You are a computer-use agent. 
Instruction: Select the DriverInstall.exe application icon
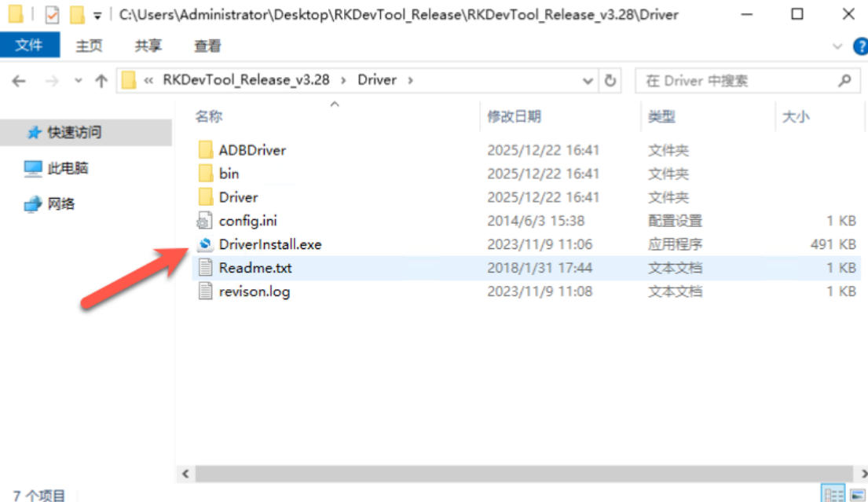(205, 244)
